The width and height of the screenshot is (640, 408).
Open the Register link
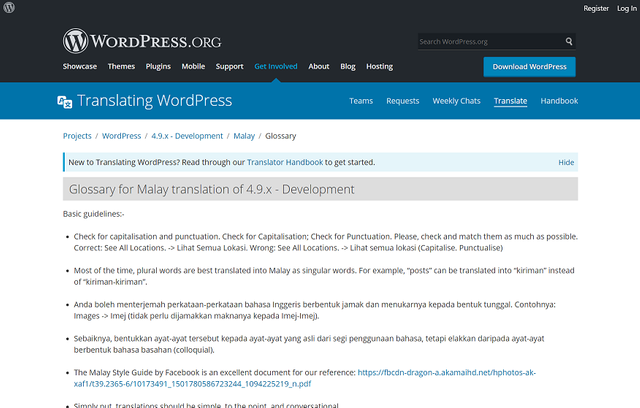coord(596,8)
